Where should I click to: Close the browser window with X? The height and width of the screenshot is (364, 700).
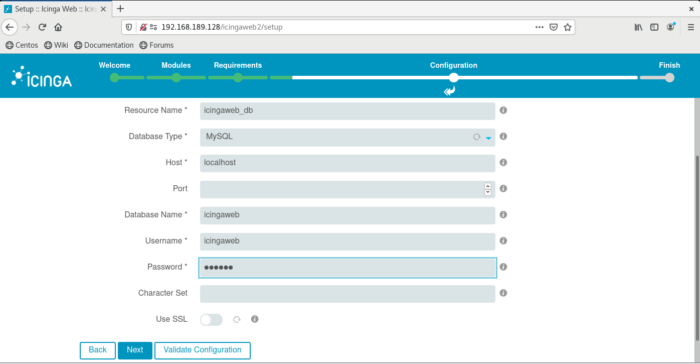pyautogui.click(x=691, y=8)
